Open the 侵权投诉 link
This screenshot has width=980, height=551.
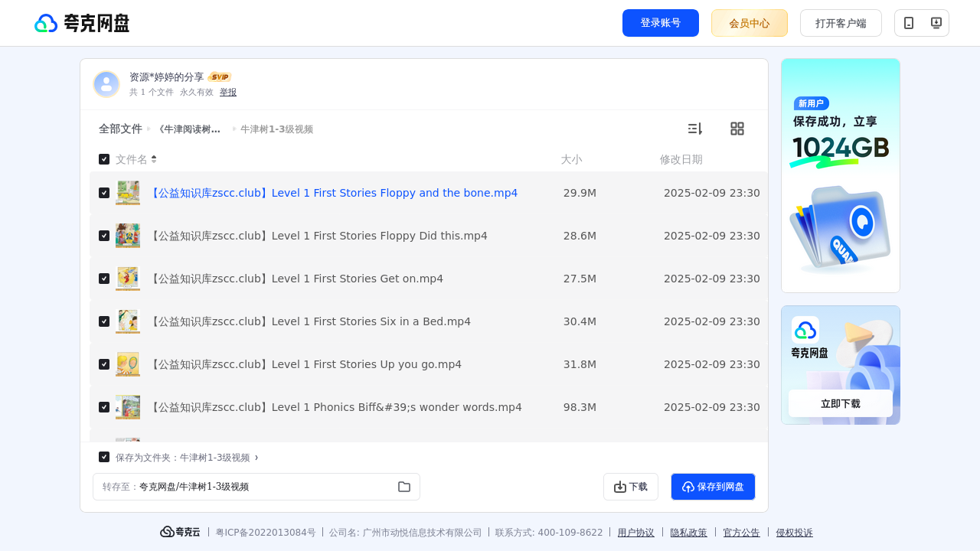coord(795,533)
